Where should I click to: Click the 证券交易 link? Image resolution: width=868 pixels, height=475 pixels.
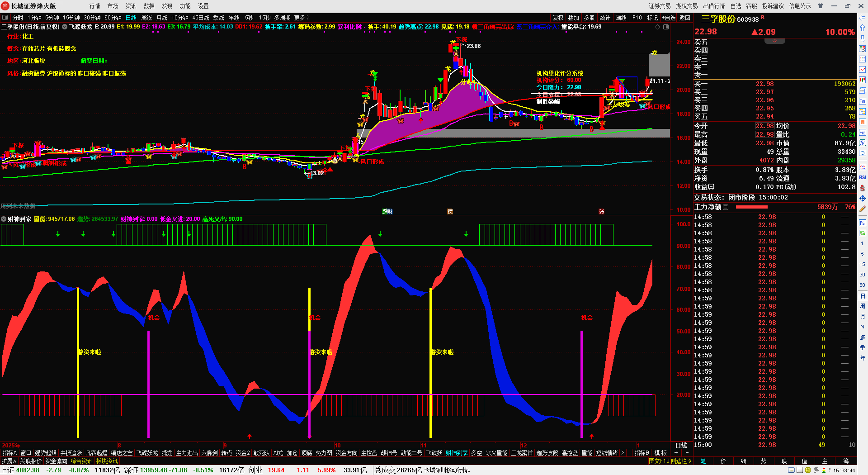660,6
